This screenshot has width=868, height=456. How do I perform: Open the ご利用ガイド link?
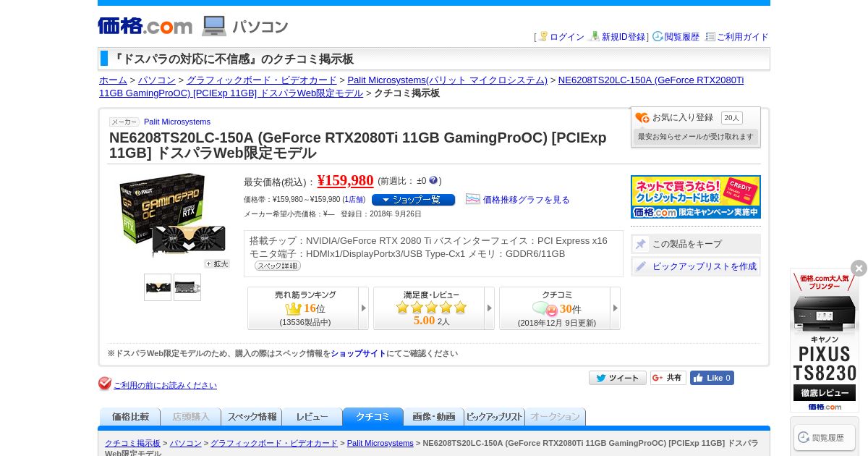click(742, 37)
